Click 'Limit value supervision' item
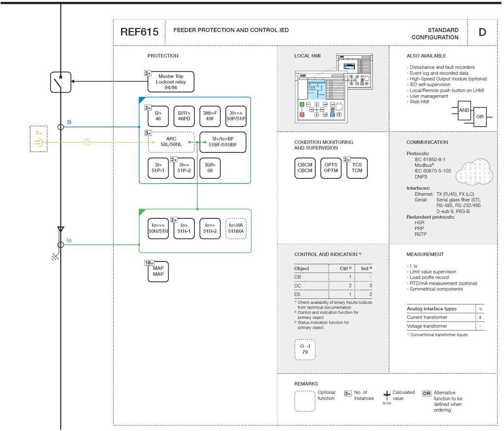The image size is (504, 431). point(431,272)
